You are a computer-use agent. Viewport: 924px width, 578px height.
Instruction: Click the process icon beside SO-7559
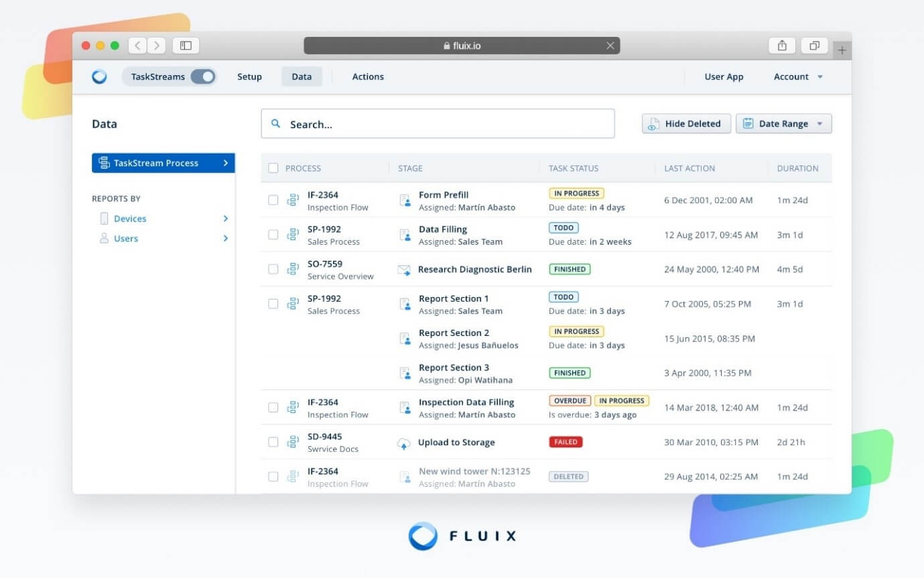[x=293, y=270]
